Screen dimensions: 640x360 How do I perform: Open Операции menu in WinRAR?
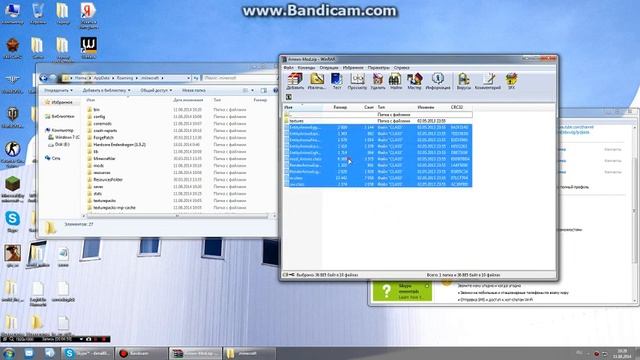tap(329, 68)
